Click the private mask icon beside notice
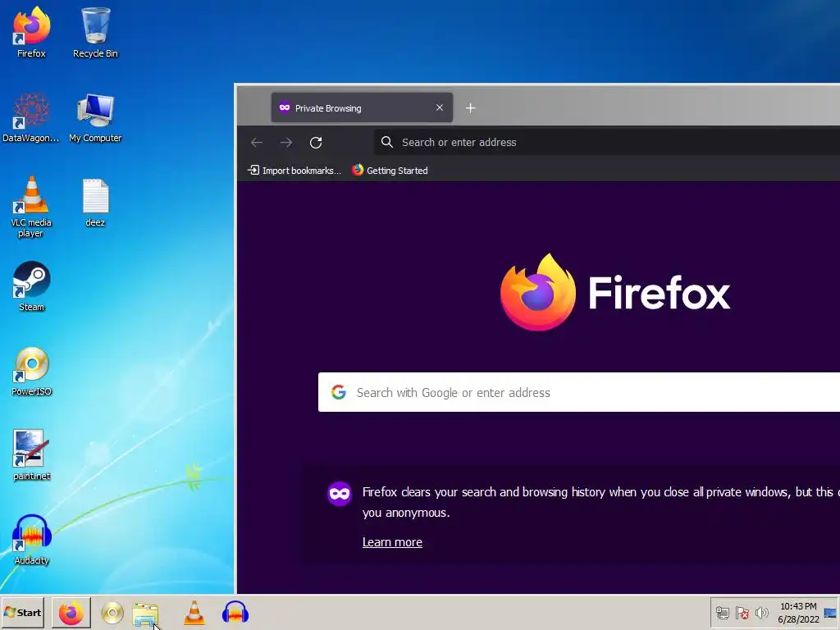The height and width of the screenshot is (630, 840). (340, 494)
